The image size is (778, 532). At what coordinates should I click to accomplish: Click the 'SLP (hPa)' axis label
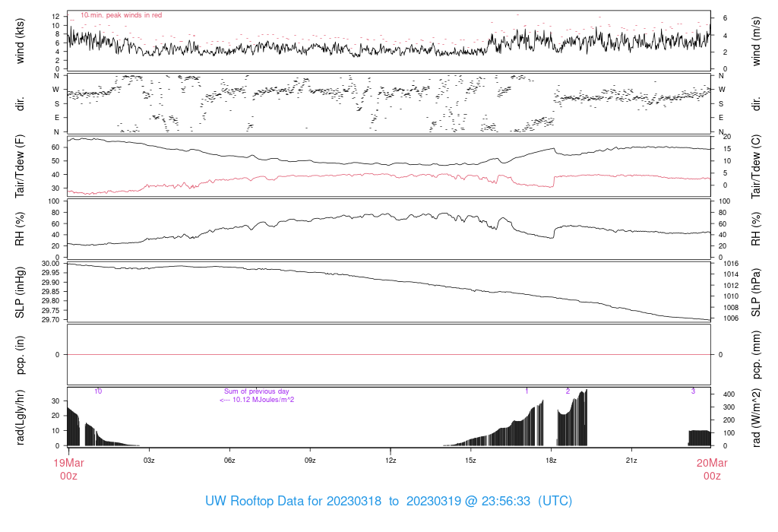click(756, 293)
